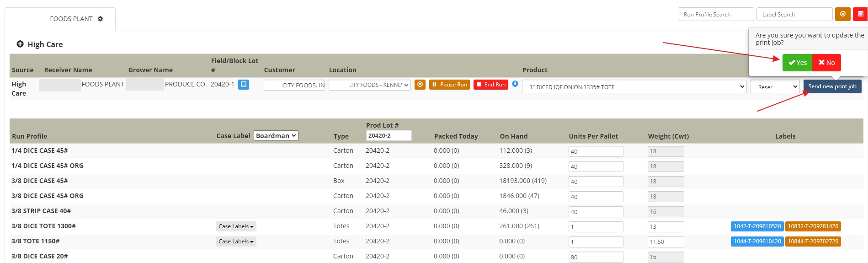Decline update with the red No button
This screenshot has height=263, width=868.
[x=826, y=63]
